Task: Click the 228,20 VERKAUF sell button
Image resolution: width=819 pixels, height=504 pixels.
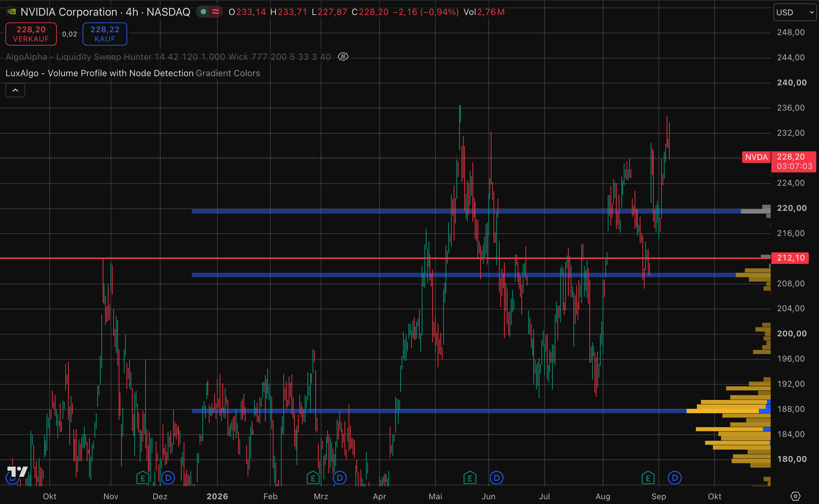Action: point(31,34)
